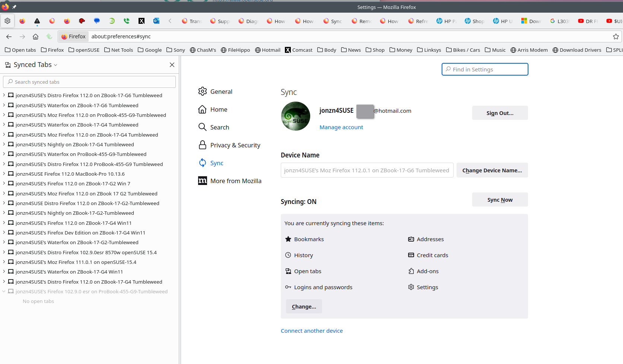
Task: Click the pin icon in the title bar
Action: coord(14,7)
